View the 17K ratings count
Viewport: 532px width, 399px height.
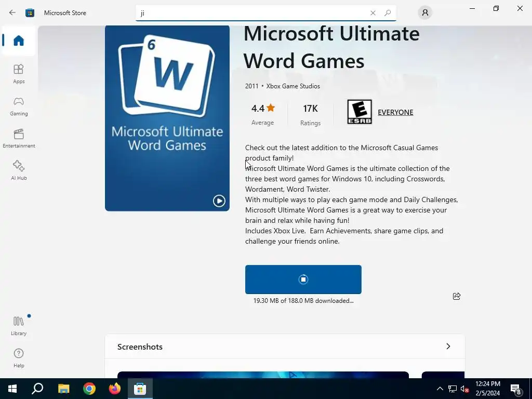point(310,114)
